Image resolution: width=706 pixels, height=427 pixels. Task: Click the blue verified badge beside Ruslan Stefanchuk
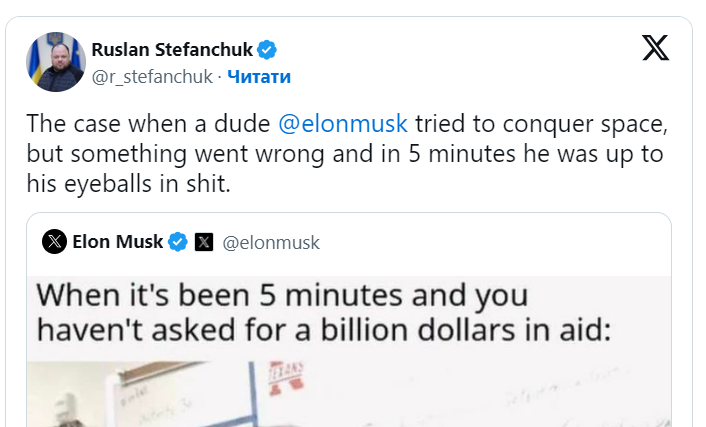(268, 49)
